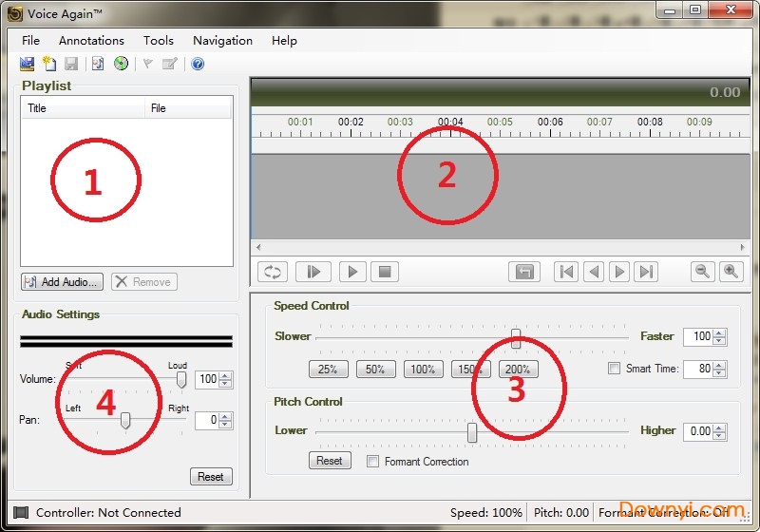Click the Pitch Control slider handle
The width and height of the screenshot is (760, 532).
point(472,431)
